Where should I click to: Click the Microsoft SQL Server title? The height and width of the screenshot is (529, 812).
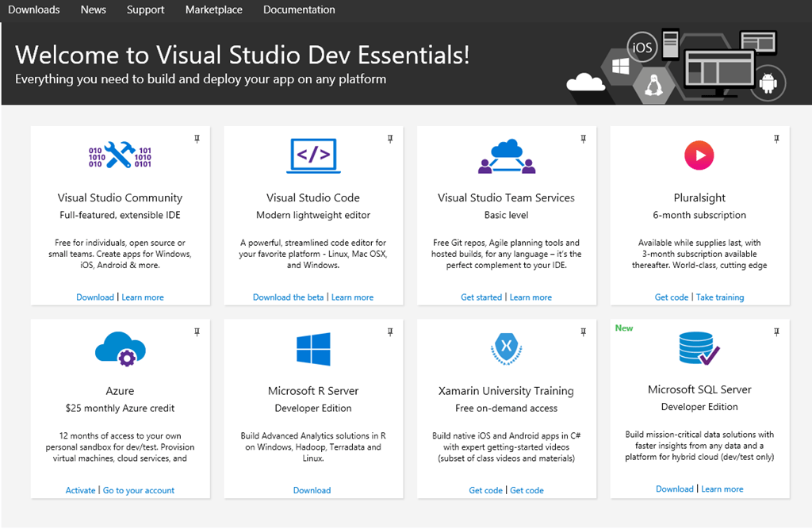(x=699, y=389)
